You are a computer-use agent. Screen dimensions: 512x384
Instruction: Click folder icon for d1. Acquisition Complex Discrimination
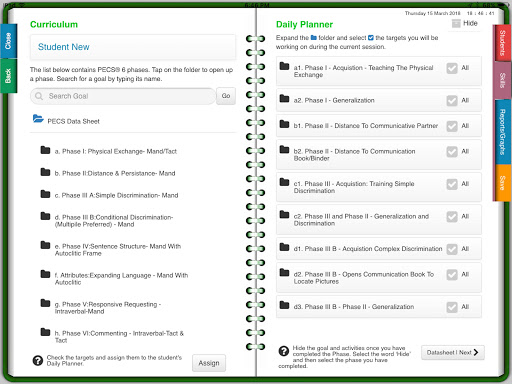click(x=284, y=247)
